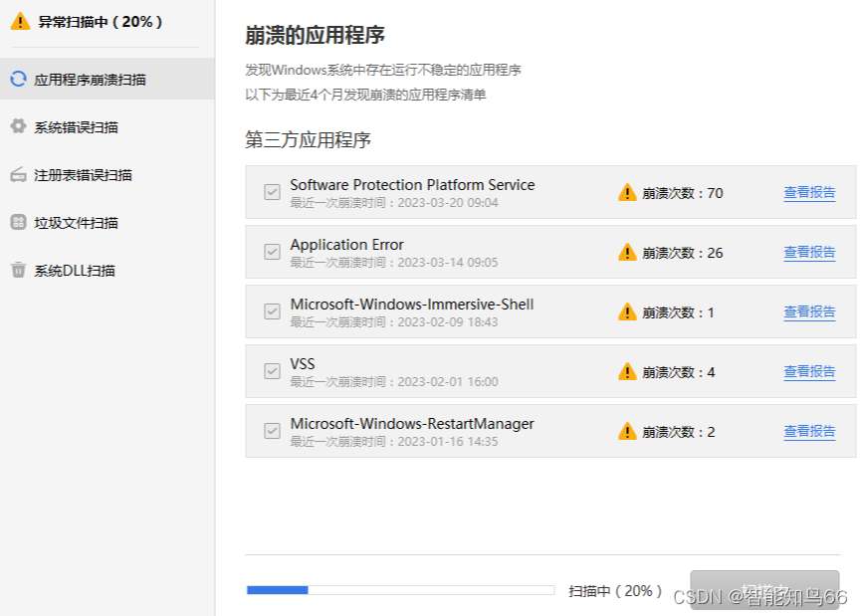Click the gray scanning button at bottom right
The width and height of the screenshot is (863, 616).
click(x=764, y=589)
